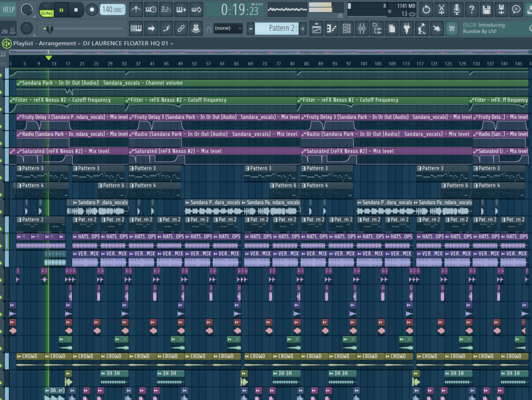
Task: Select the first 3H 3H clip
Action: (114, 378)
